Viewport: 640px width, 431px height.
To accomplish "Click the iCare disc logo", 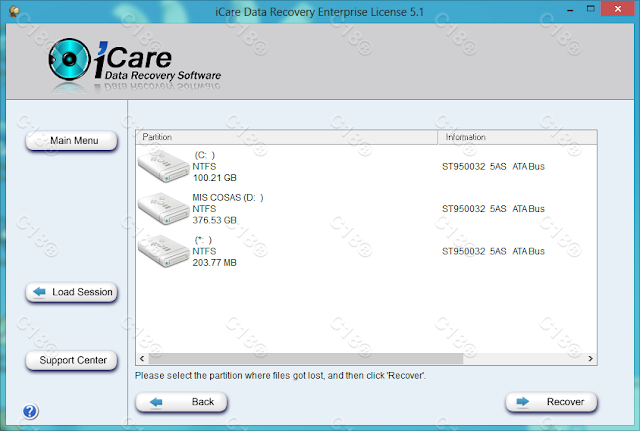I will click(x=69, y=59).
